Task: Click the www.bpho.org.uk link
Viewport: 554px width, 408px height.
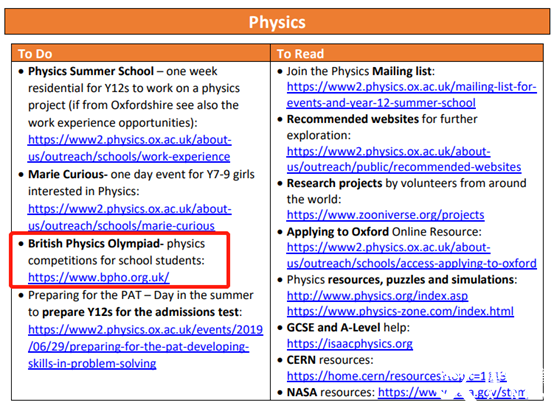Action: tap(99, 277)
